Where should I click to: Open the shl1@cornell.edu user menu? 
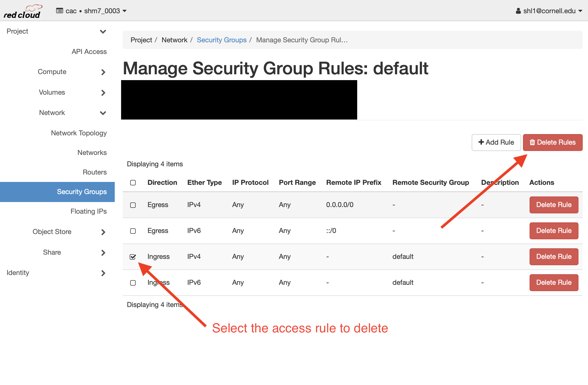tap(549, 11)
